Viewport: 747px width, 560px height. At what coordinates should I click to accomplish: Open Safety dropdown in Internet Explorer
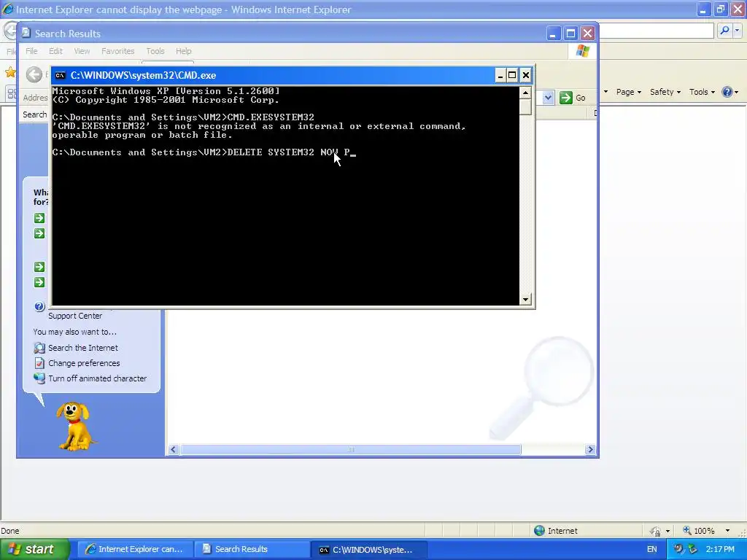tap(665, 92)
